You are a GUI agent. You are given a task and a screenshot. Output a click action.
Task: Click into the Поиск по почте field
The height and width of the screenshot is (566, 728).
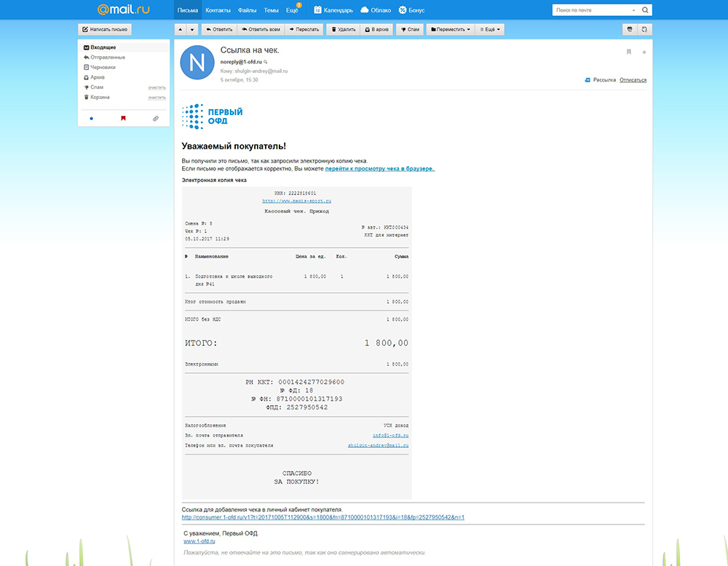tap(590, 10)
